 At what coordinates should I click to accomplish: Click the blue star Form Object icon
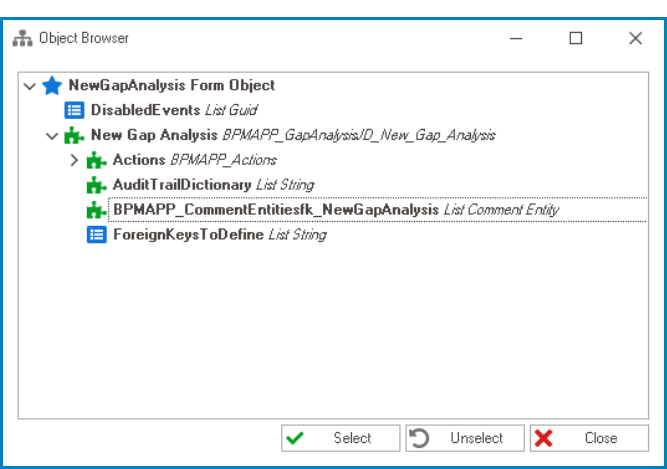point(52,86)
